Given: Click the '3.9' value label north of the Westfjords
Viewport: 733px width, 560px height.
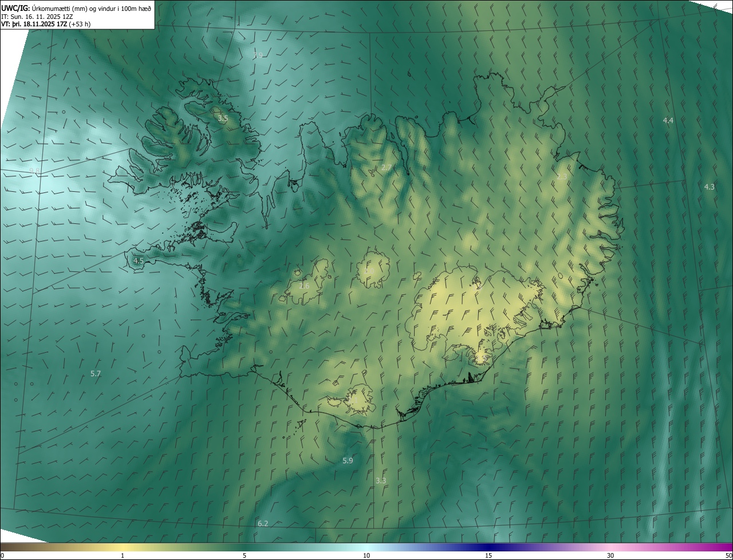Looking at the screenshot, I should 258,55.
